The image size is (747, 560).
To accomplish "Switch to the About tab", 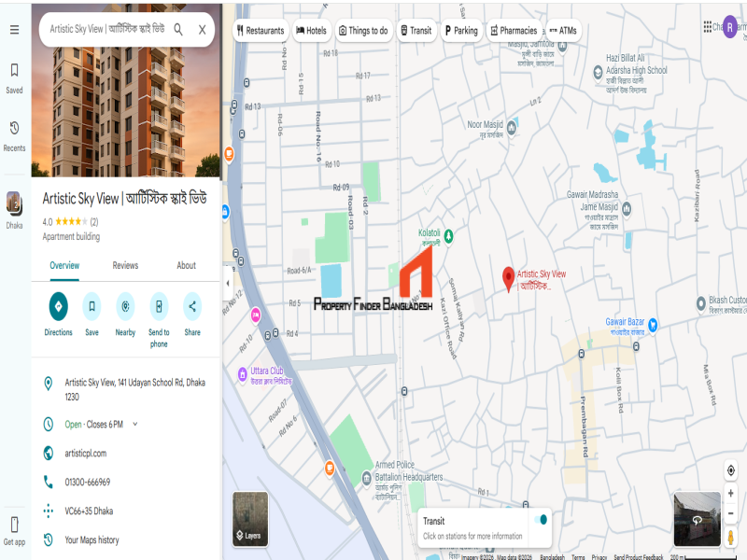I will pyautogui.click(x=186, y=266).
